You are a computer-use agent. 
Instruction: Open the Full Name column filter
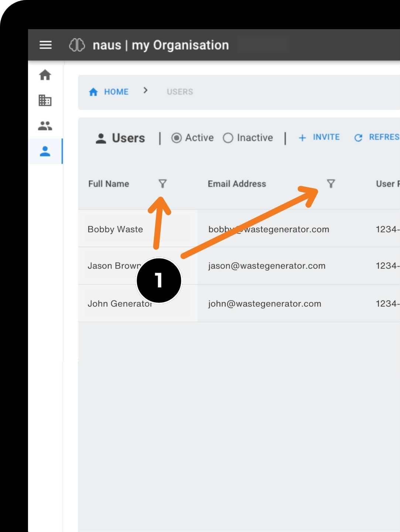[x=163, y=184]
